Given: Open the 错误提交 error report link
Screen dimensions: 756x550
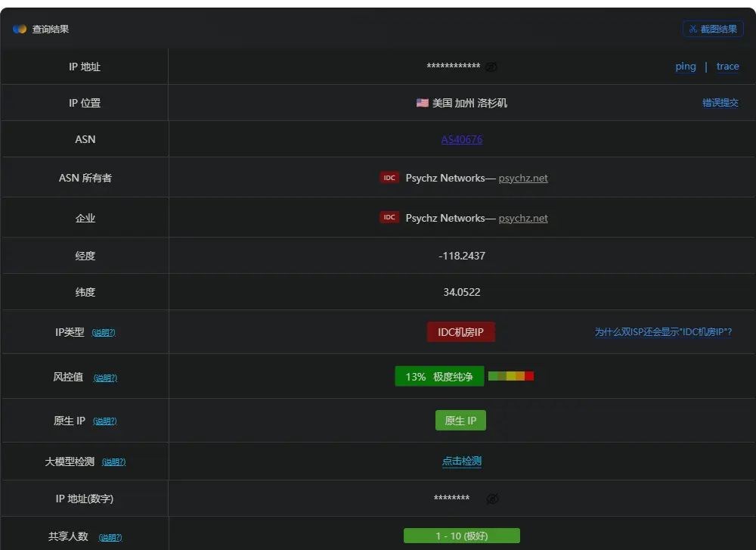Looking at the screenshot, I should pyautogui.click(x=720, y=103).
